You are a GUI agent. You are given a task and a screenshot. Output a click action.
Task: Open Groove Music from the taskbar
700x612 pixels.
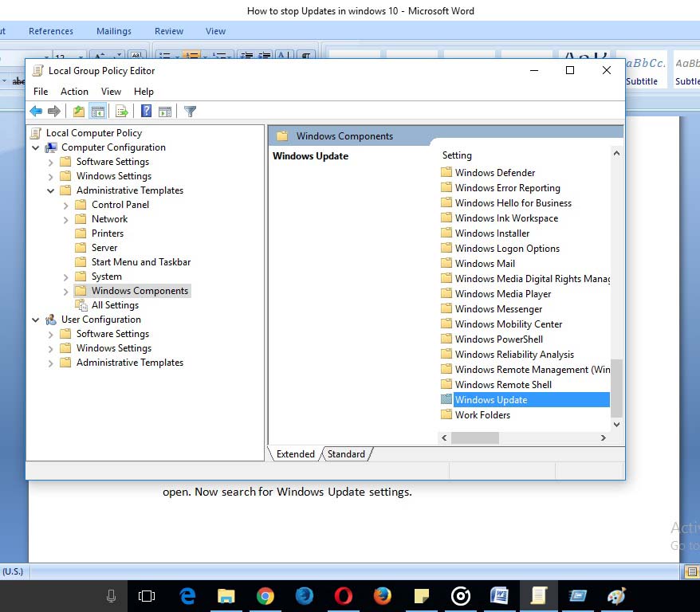(460, 596)
